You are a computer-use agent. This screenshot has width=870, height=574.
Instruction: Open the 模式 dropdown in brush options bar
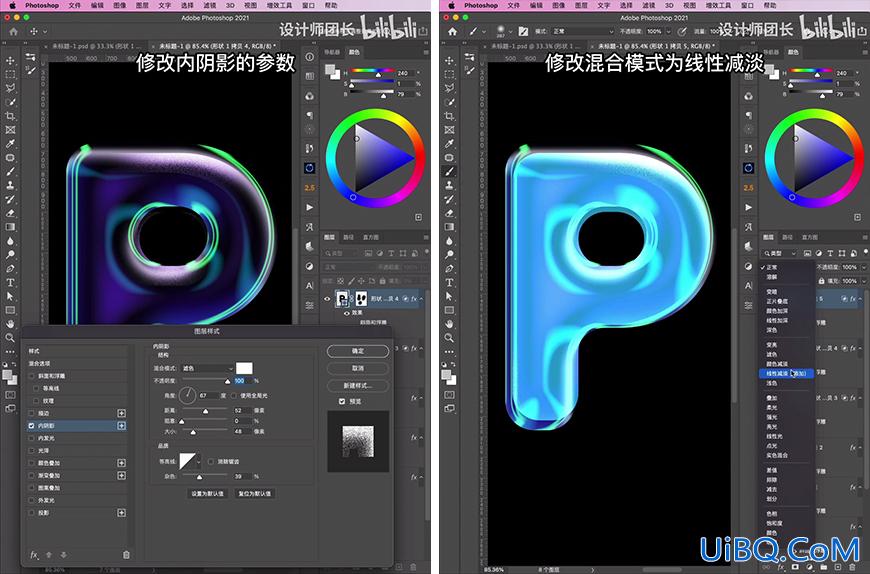pos(582,32)
